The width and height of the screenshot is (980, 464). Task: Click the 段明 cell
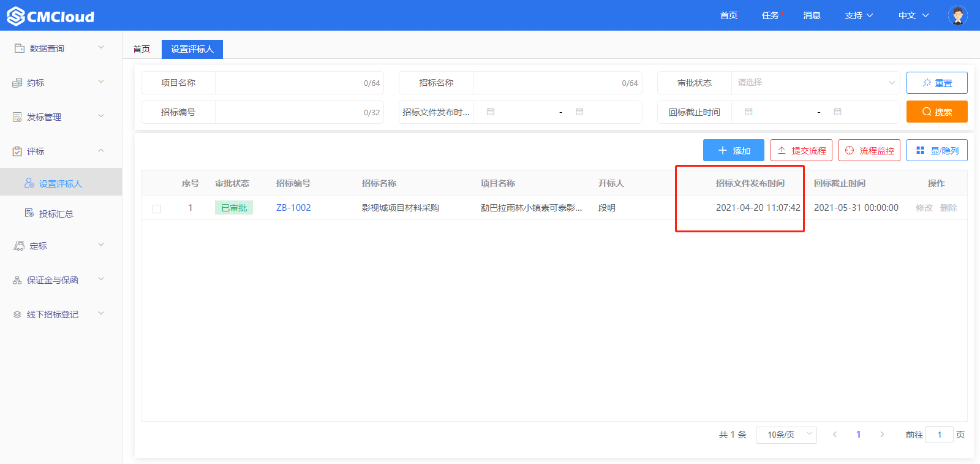click(607, 208)
